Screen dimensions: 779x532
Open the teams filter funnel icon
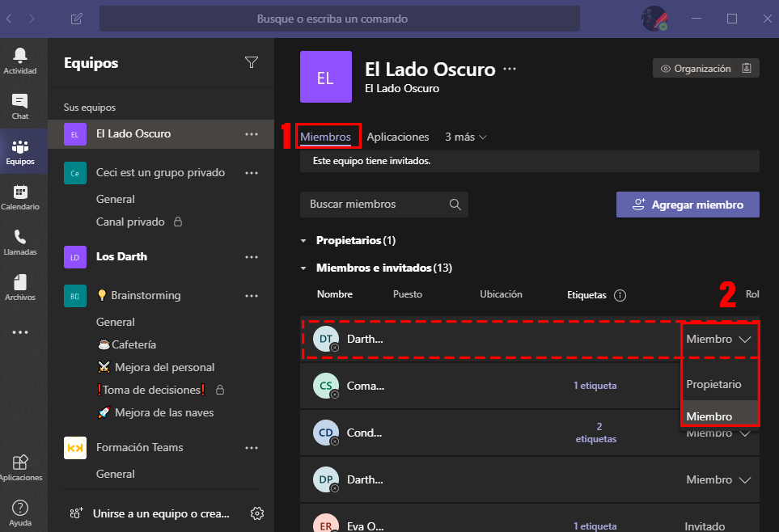(x=252, y=62)
